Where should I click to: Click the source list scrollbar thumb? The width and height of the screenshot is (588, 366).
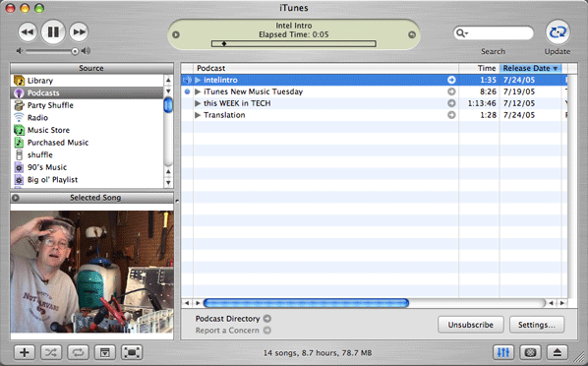click(x=168, y=104)
